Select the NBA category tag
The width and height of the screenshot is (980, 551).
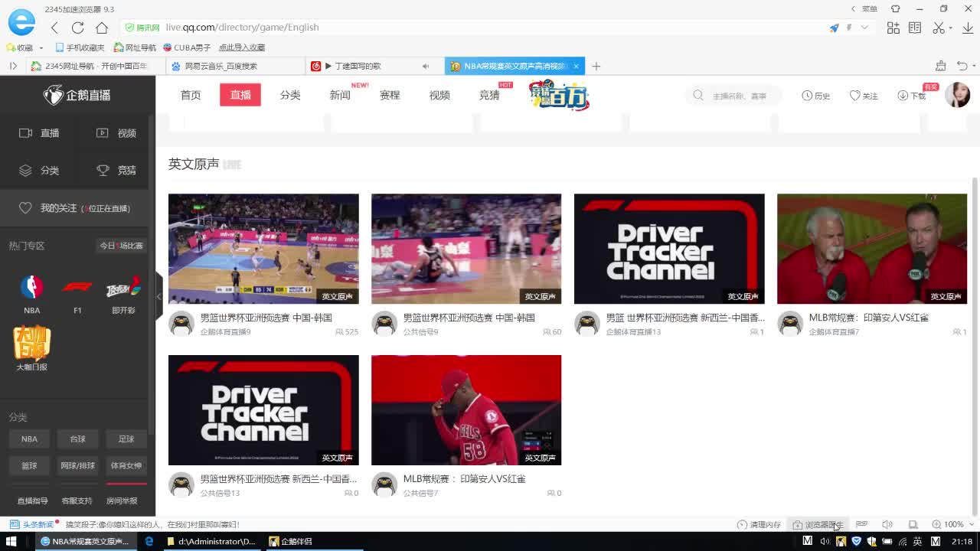tap(29, 439)
